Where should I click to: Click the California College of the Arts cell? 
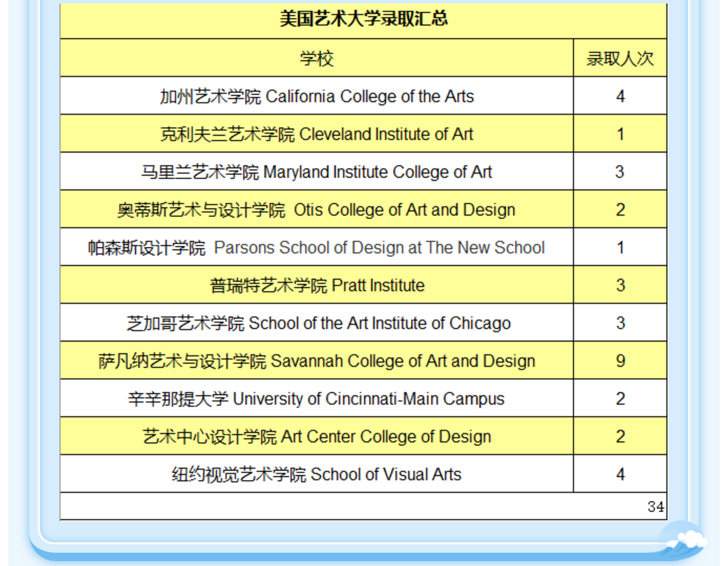(316, 97)
